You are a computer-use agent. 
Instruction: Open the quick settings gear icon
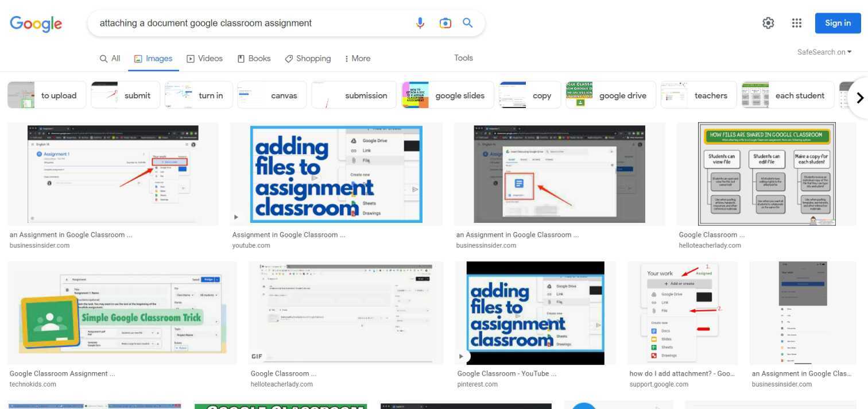(x=768, y=23)
